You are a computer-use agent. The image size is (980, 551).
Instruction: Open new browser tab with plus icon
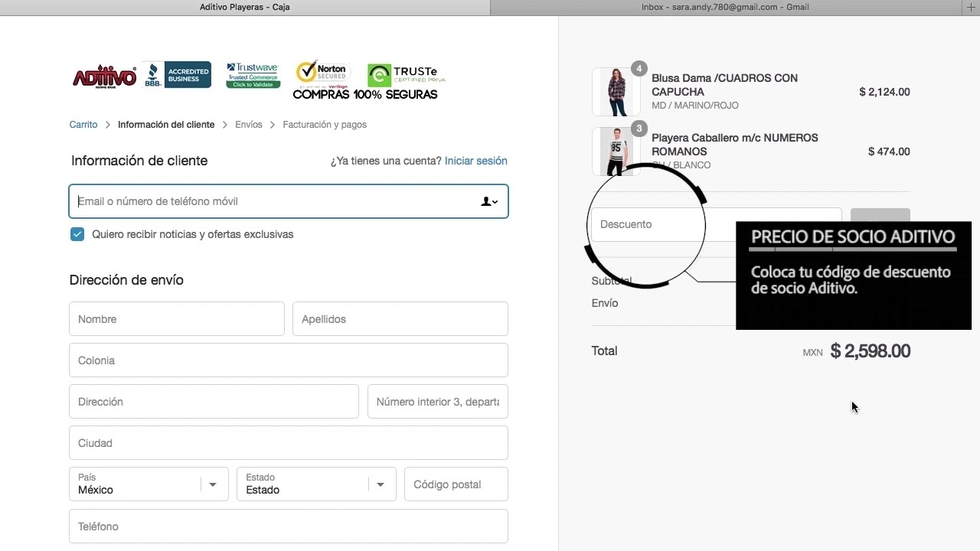pyautogui.click(x=972, y=7)
